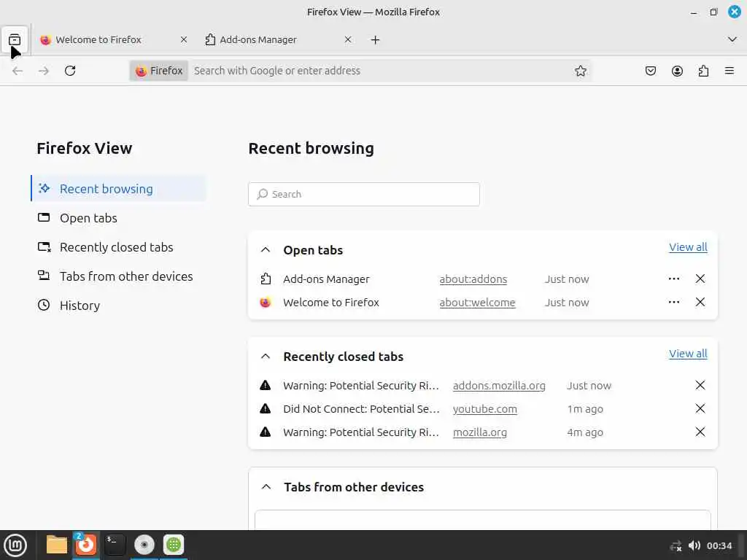Open the Firefox account menu
The image size is (747, 560).
(677, 71)
